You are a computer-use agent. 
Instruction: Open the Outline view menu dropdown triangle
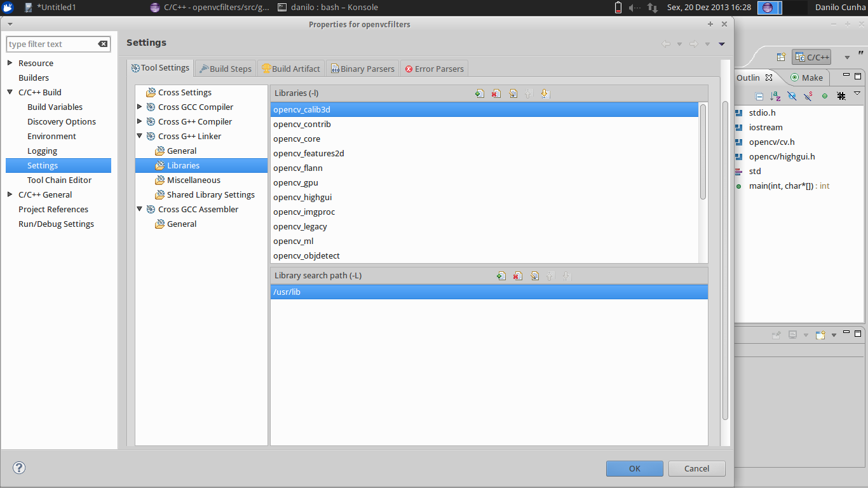click(857, 94)
